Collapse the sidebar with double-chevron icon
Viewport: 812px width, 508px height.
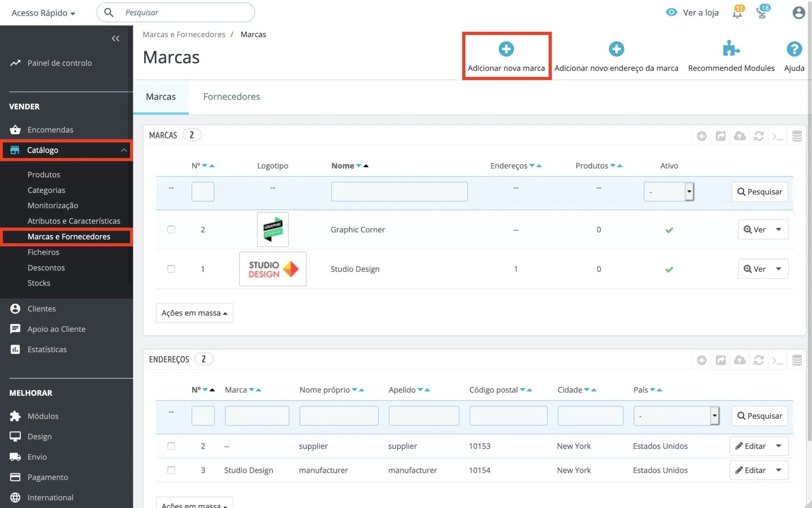pos(115,39)
